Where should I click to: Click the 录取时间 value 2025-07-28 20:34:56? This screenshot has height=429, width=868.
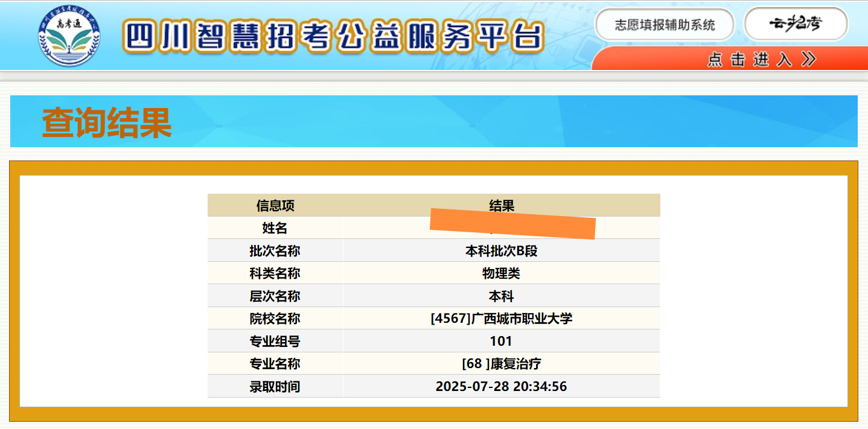click(x=501, y=386)
